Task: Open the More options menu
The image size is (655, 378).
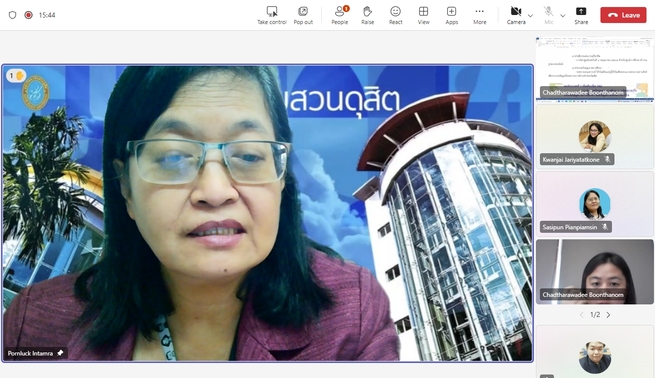Action: (480, 15)
